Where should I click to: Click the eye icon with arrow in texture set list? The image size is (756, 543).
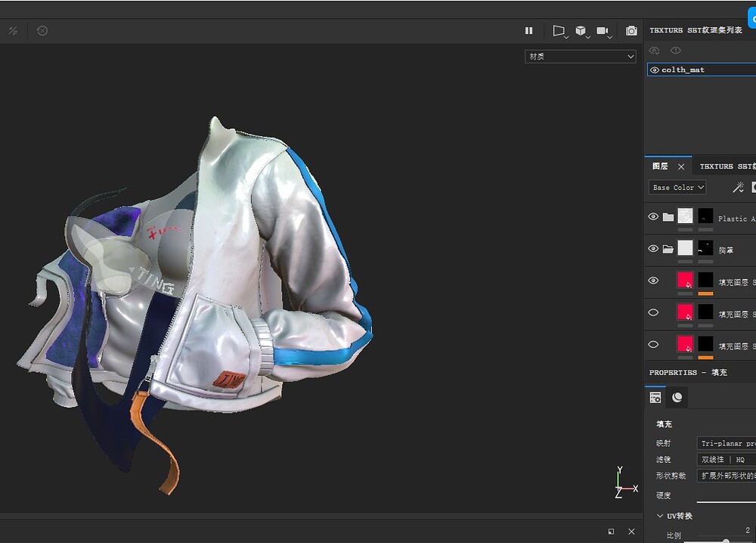pyautogui.click(x=654, y=51)
